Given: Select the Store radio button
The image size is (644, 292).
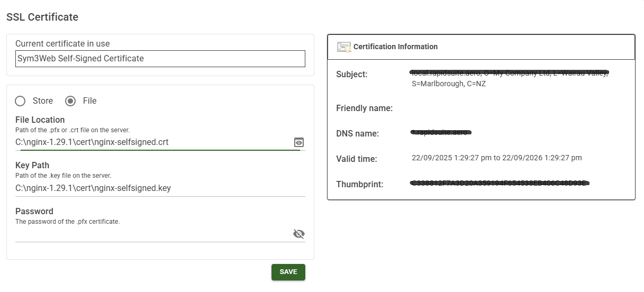Looking at the screenshot, I should coord(20,101).
